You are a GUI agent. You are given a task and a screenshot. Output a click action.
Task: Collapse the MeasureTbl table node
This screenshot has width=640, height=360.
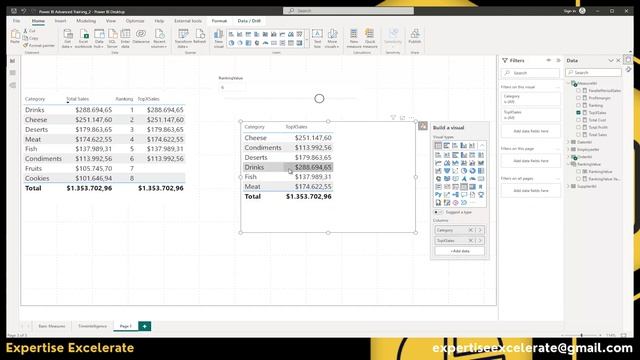tap(568, 83)
